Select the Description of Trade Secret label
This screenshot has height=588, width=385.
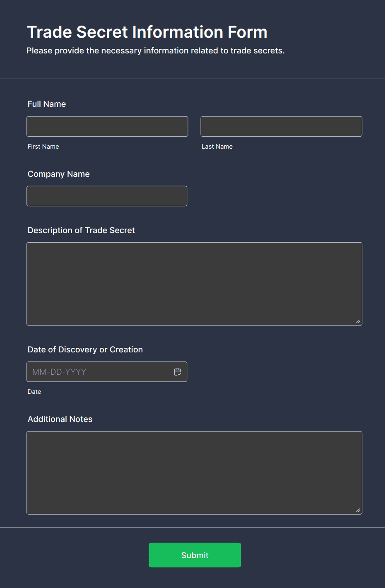81,230
